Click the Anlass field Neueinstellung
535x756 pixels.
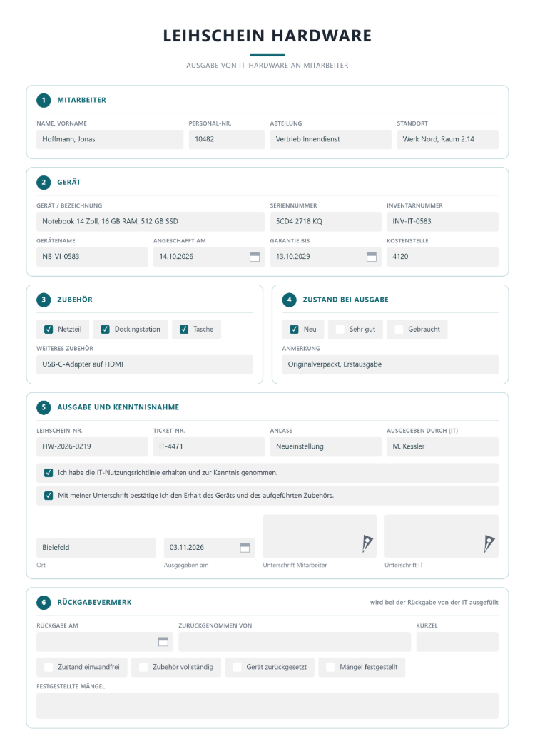click(x=325, y=447)
